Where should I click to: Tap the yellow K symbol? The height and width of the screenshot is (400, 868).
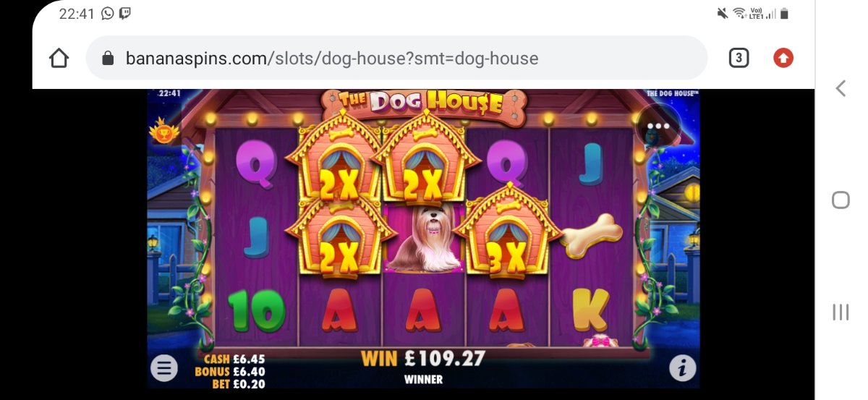point(590,310)
